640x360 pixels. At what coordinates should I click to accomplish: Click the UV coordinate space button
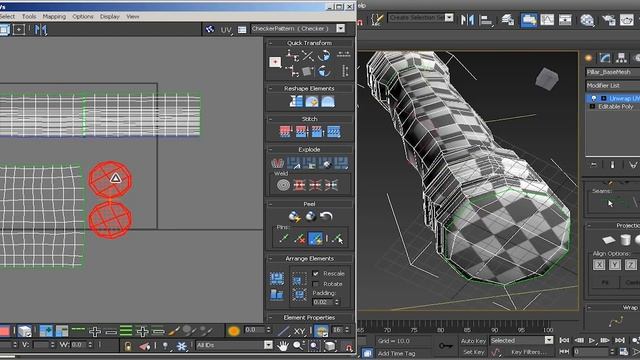coord(226,29)
